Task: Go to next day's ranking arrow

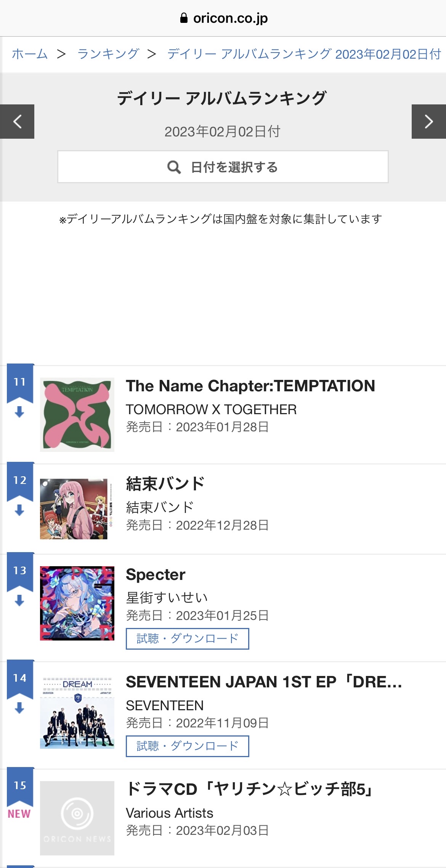Action: [429, 122]
